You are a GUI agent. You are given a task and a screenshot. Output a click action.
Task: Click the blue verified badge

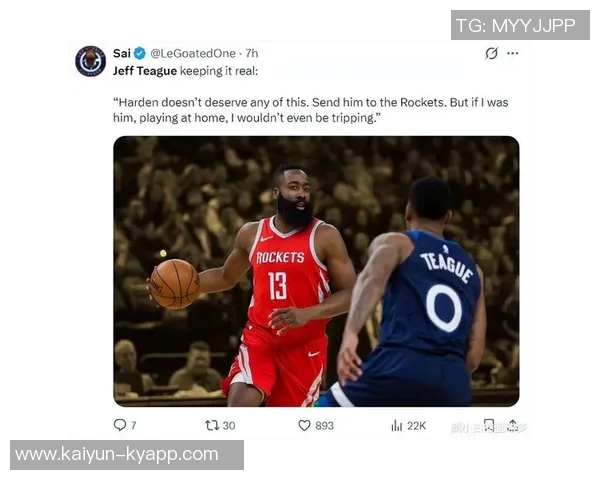[140, 53]
